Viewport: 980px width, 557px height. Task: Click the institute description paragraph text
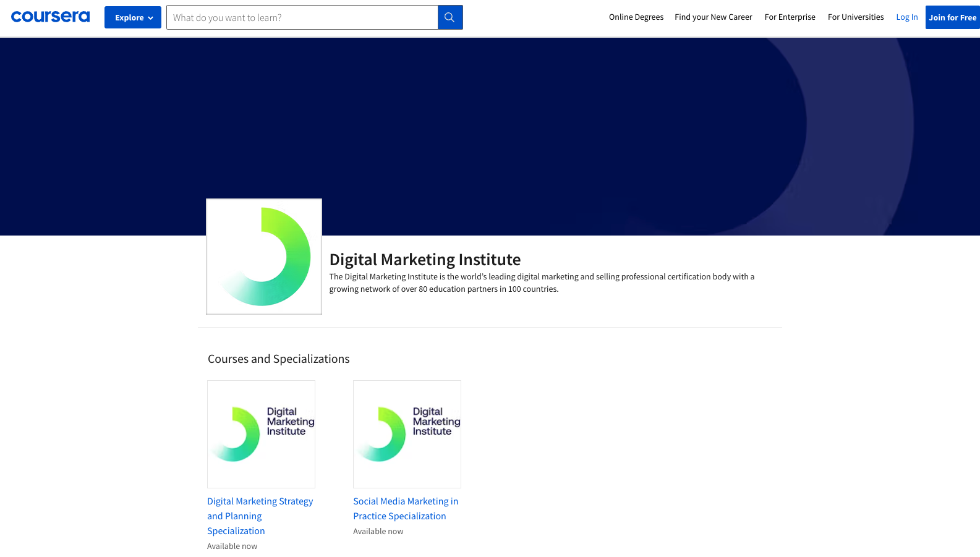pos(542,283)
